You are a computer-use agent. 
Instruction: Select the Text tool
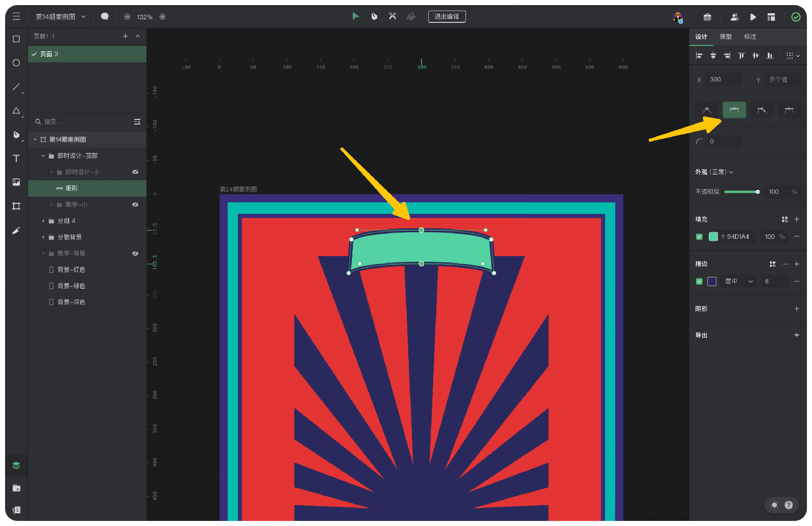(16, 159)
